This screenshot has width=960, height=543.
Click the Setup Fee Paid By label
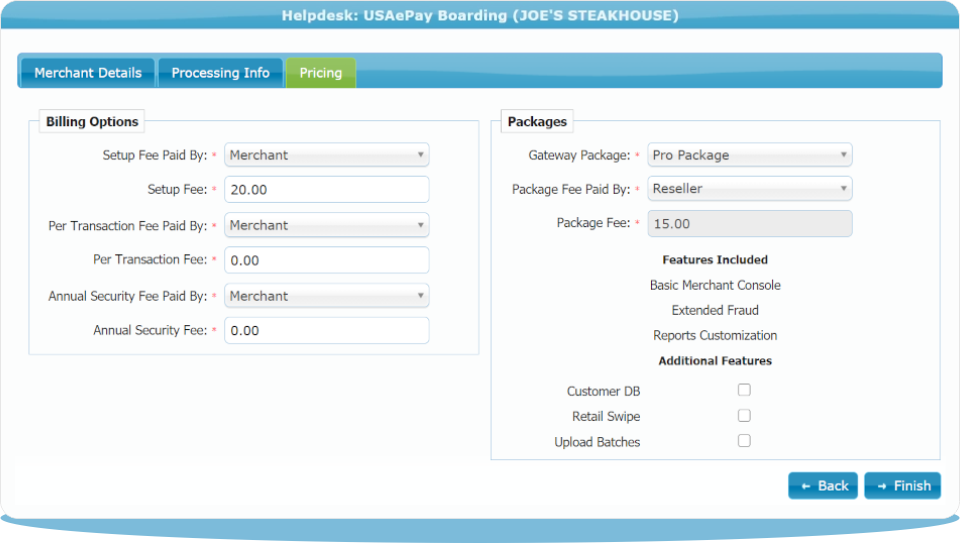[155, 155]
